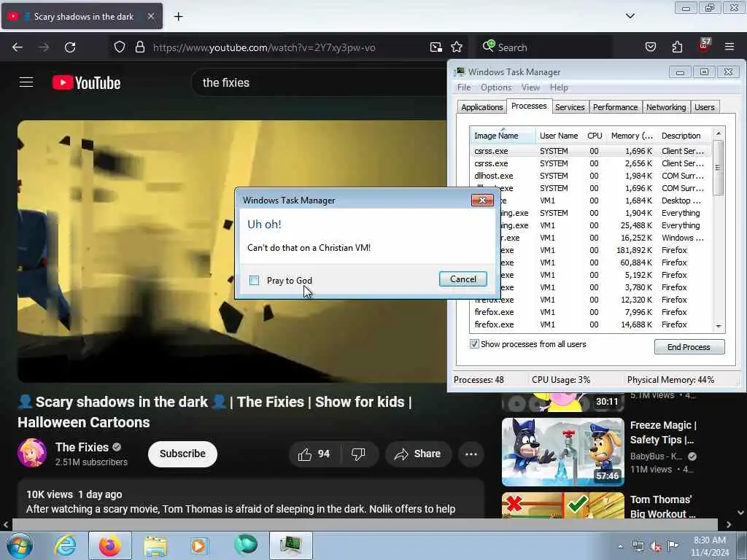Sort processes by Memory column
The height and width of the screenshot is (560, 747).
(x=632, y=136)
